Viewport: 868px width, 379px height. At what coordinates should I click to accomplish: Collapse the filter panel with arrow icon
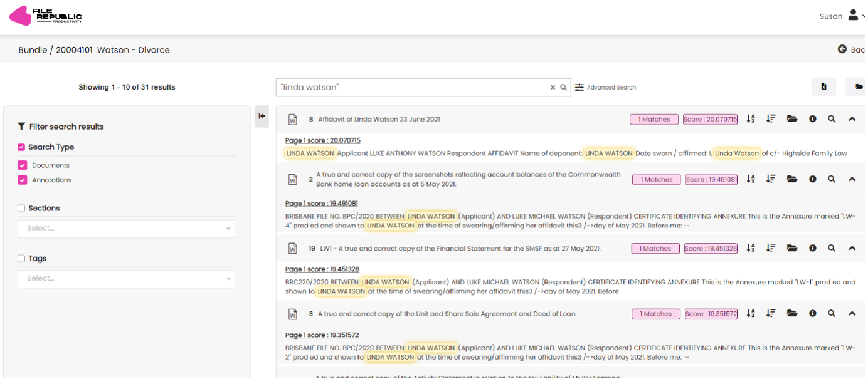[262, 117]
